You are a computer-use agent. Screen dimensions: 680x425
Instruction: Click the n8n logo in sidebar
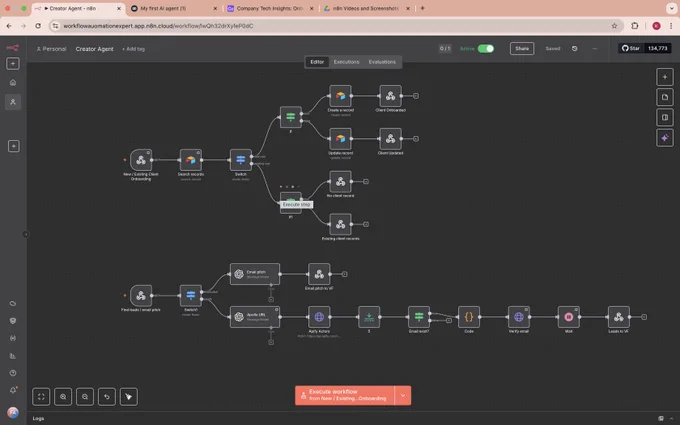click(13, 48)
